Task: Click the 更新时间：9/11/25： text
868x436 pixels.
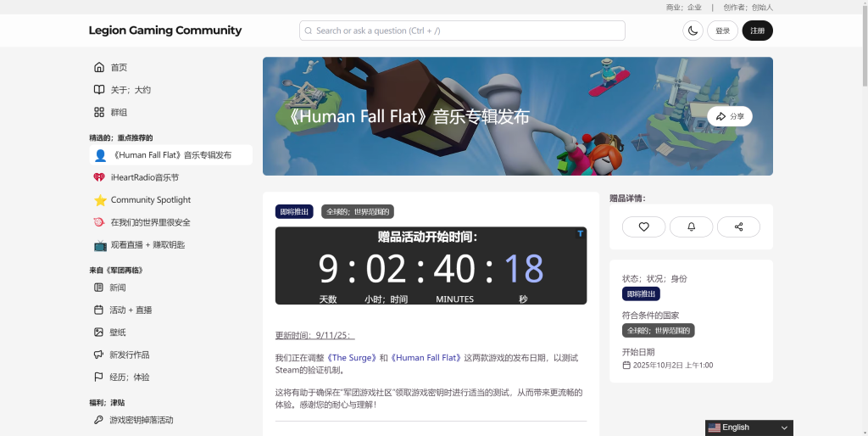Action: [x=315, y=335]
